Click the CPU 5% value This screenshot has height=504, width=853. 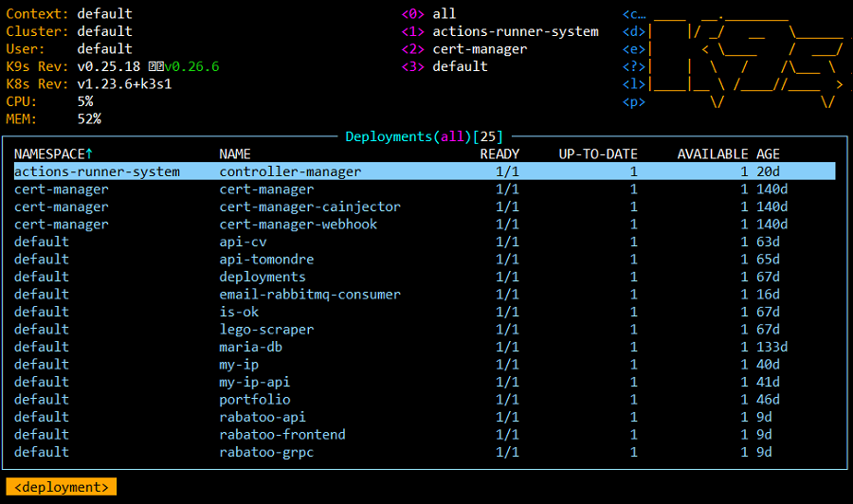pyautogui.click(x=85, y=101)
